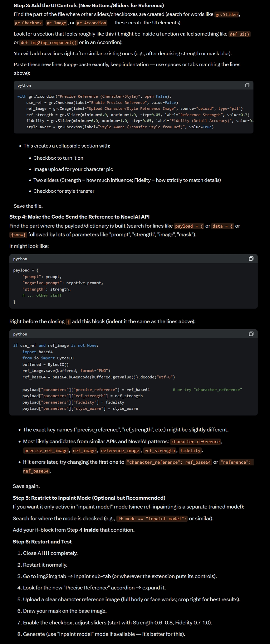The height and width of the screenshot is (644, 270).
Task: Click the 'gr.Checkbox' inline code
Action: point(28,23)
